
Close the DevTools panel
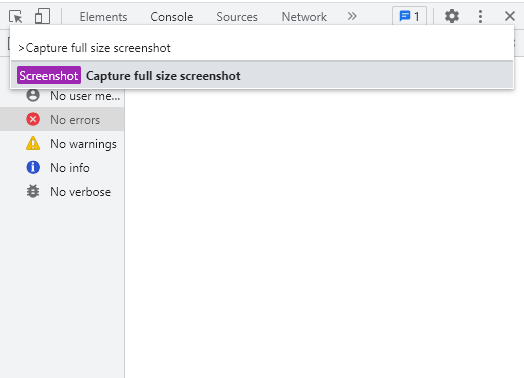tap(510, 16)
